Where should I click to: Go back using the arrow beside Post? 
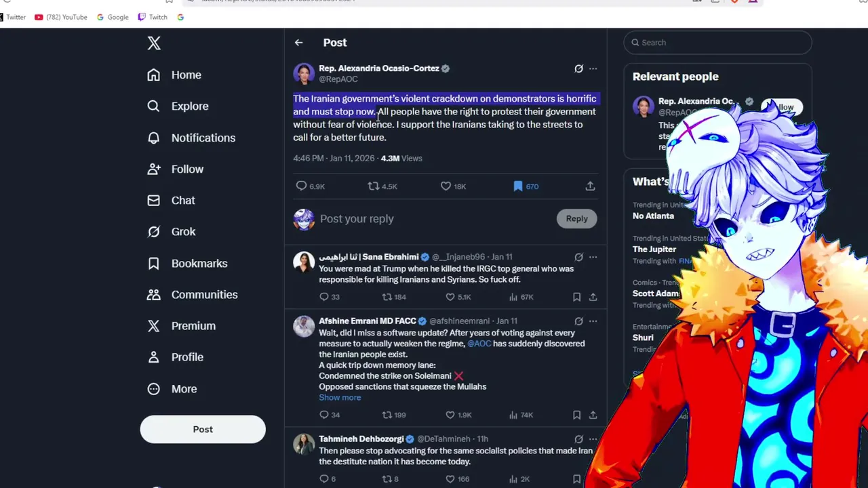298,43
